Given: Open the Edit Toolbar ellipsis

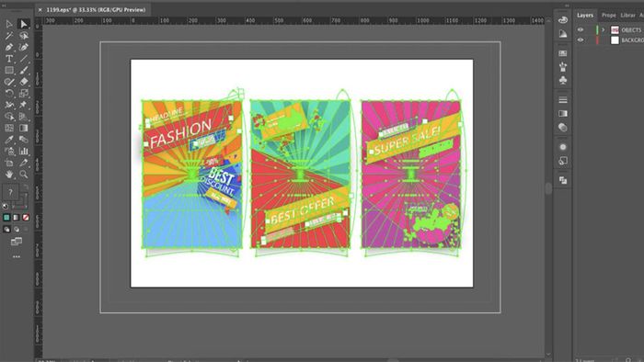Looking at the screenshot, I should pos(17,256).
